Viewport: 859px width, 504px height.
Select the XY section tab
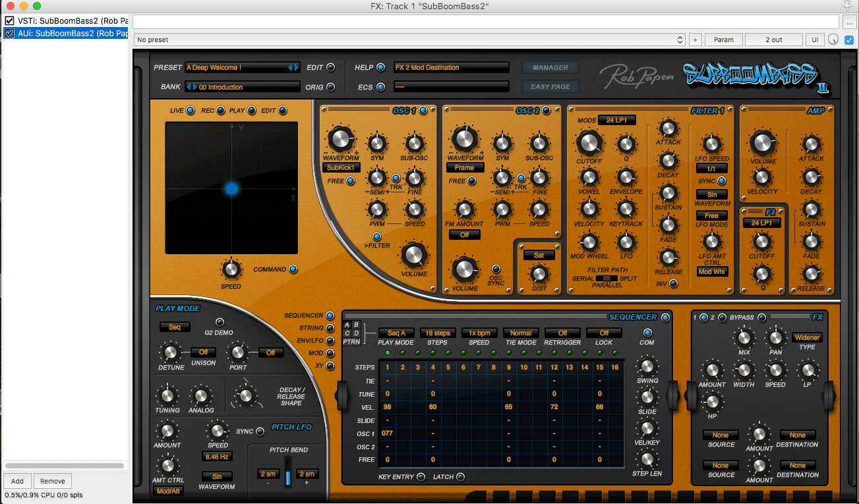click(330, 366)
